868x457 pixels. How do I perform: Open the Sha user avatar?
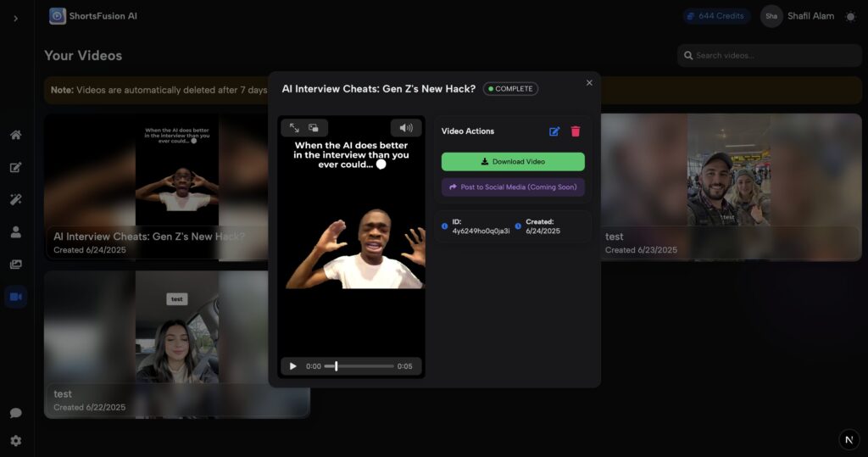(x=771, y=16)
